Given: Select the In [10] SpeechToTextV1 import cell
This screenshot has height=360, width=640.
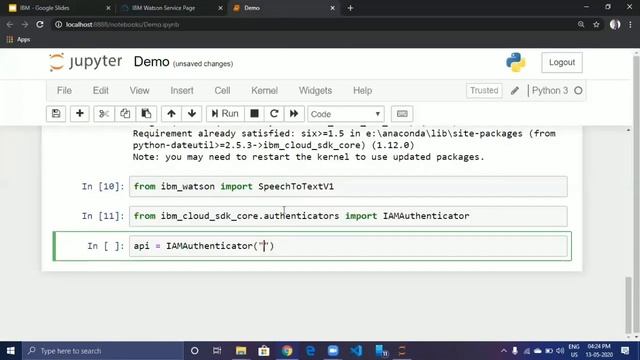Looking at the screenshot, I should 348,187.
